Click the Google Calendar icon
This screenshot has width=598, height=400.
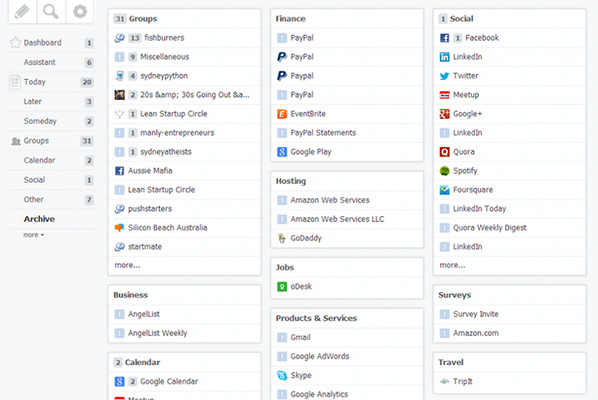coord(119,381)
